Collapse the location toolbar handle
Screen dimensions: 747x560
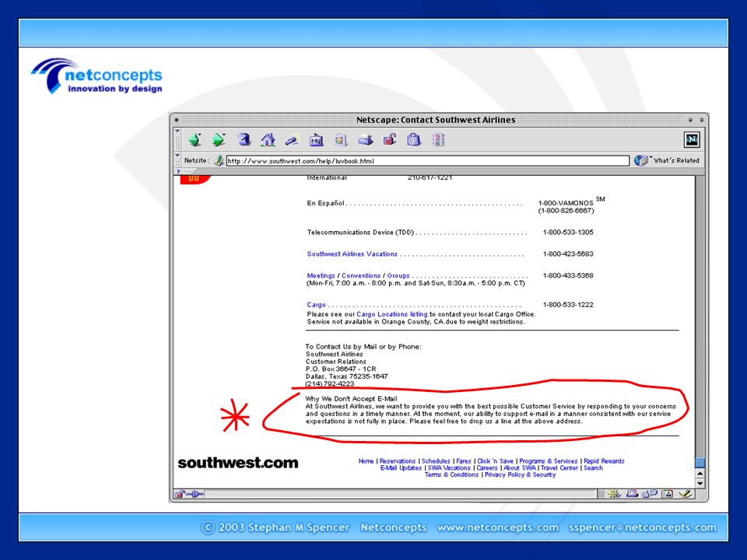tap(177, 160)
